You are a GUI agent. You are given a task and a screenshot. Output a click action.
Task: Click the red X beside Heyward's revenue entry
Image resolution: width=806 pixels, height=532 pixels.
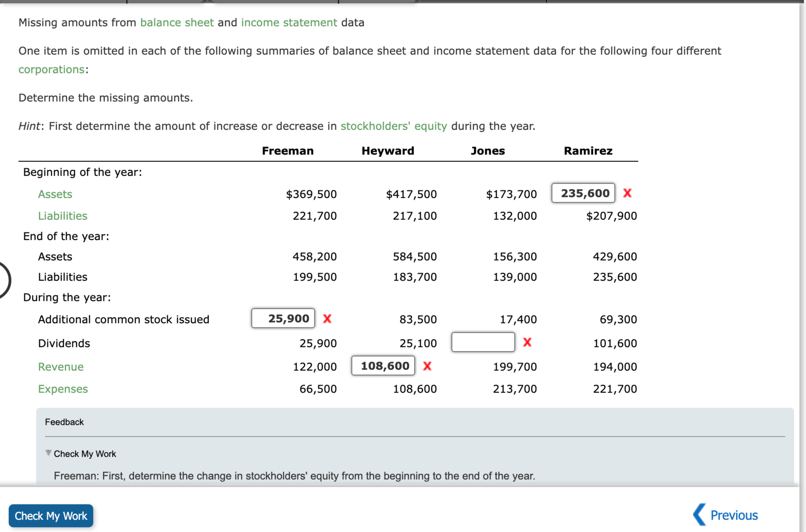427,366
